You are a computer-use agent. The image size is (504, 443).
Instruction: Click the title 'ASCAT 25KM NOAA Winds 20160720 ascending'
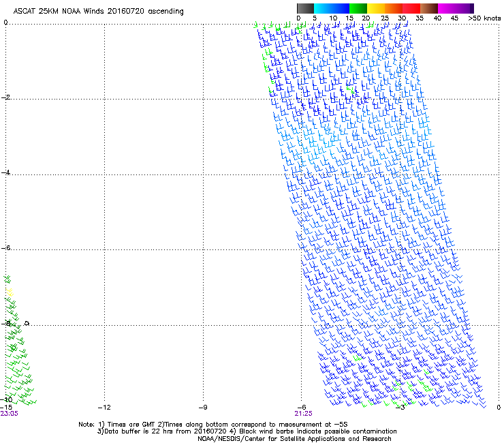(98, 12)
